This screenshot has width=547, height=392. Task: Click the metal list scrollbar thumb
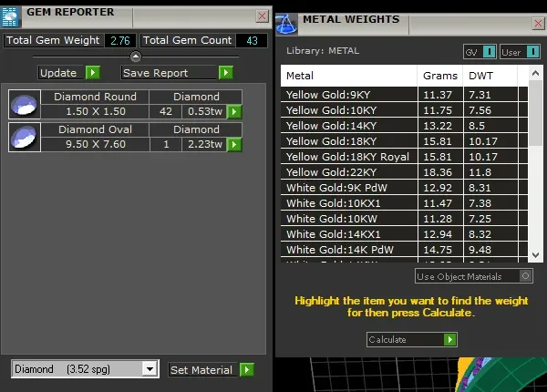click(x=535, y=113)
